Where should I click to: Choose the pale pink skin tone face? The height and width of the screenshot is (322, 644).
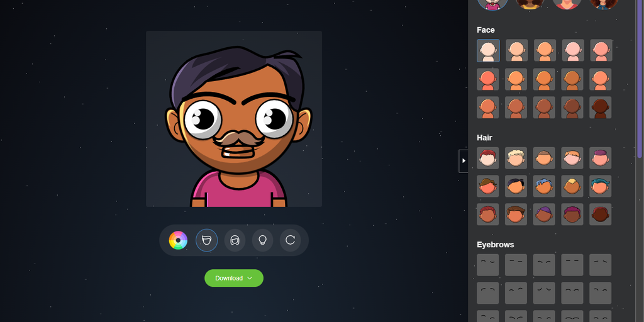[x=573, y=50]
